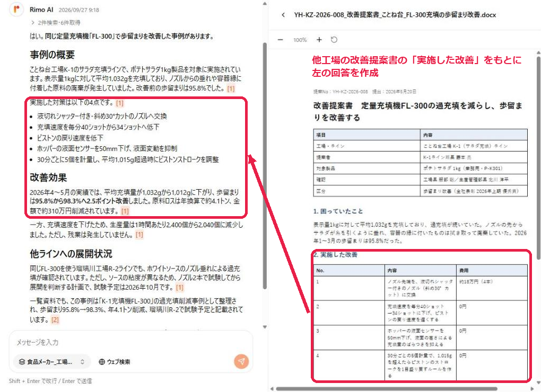Click the 事例の概要 heading
This screenshot has height=392, width=541.
[52, 55]
